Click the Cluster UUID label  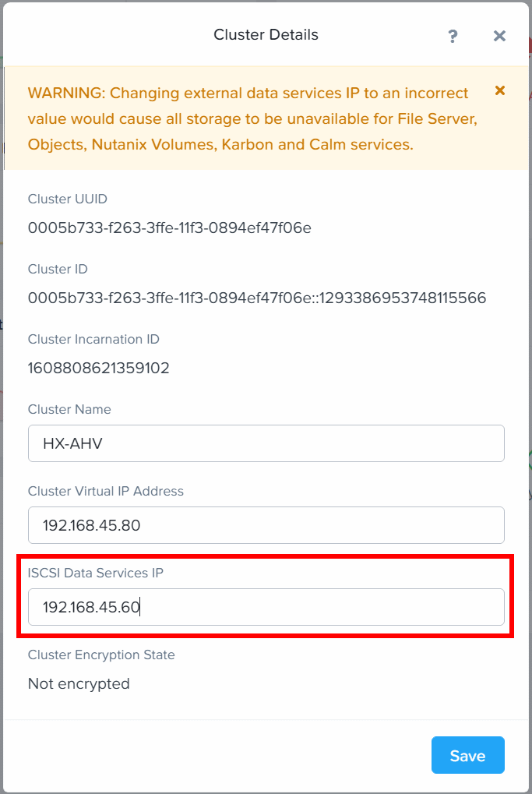pos(68,199)
